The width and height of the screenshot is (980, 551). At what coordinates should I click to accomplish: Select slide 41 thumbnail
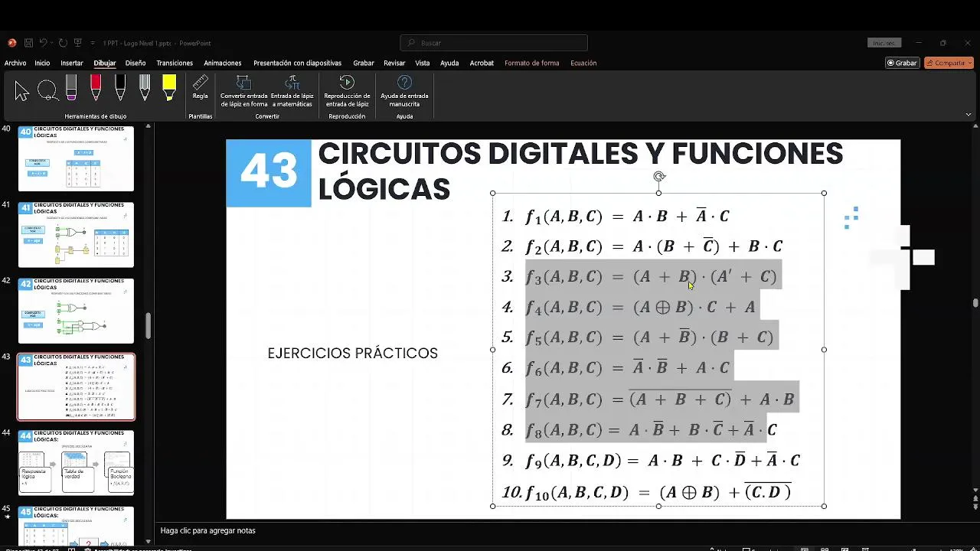pyautogui.click(x=76, y=235)
